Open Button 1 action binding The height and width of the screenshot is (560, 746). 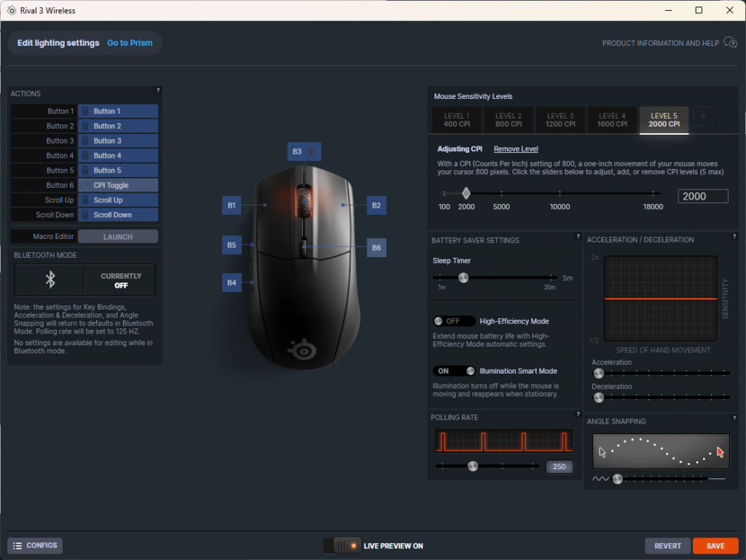pos(118,111)
